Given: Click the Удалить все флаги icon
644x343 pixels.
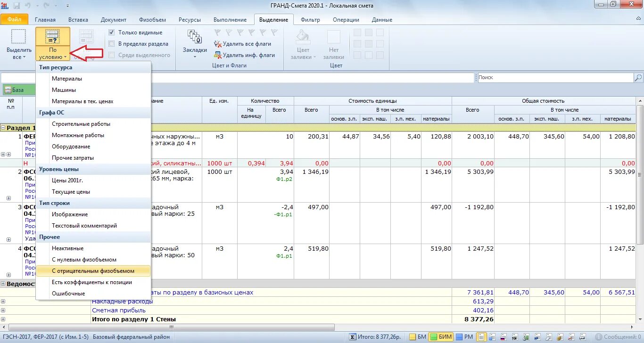Looking at the screenshot, I should [217, 44].
